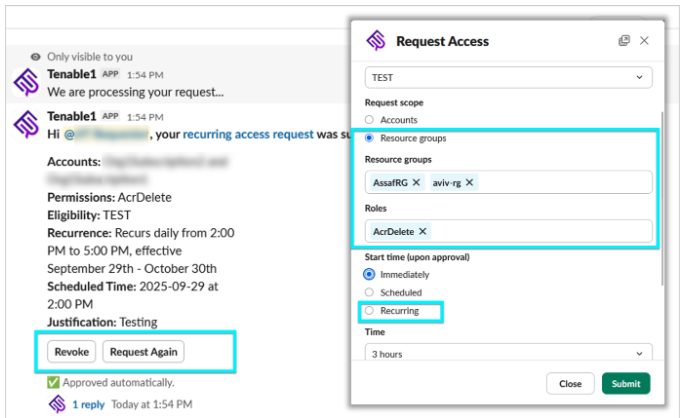This screenshot has width=681, height=418.
Task: Select the Resource groups scope radio
Action: pos(369,138)
